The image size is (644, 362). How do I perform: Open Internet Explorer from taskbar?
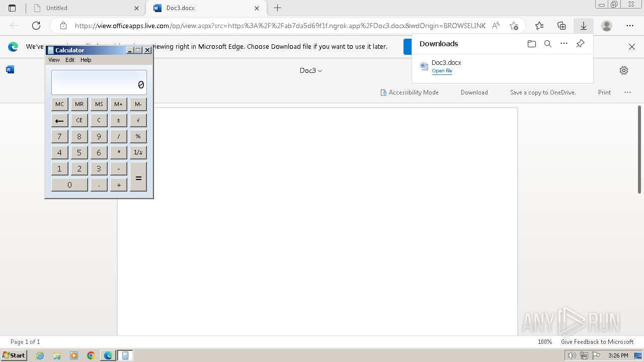[40, 355]
